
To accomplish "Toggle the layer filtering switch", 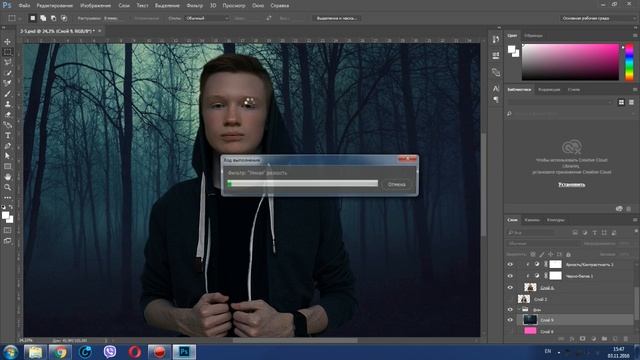I will tap(636, 231).
